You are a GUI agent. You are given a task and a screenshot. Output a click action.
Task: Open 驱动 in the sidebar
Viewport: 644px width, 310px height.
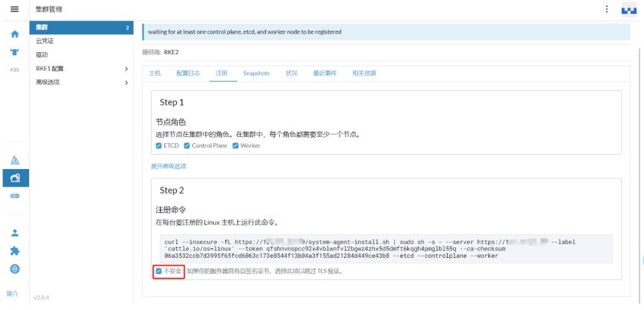pos(82,55)
